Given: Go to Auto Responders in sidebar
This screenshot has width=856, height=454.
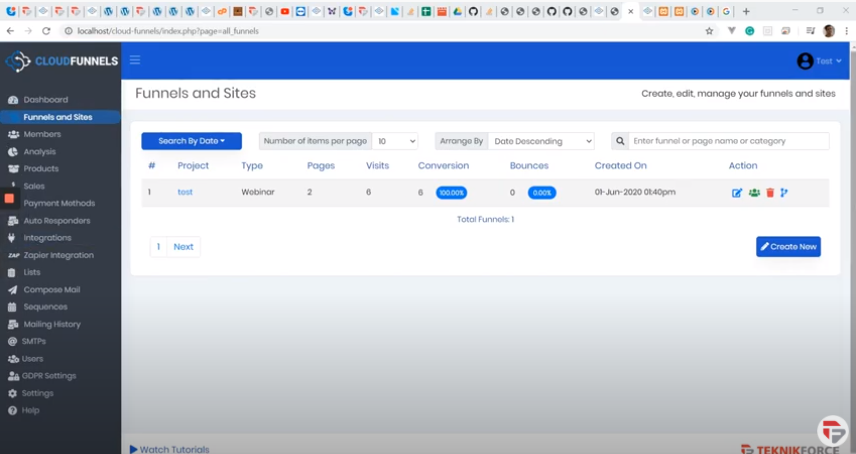Looking at the screenshot, I should (x=56, y=220).
